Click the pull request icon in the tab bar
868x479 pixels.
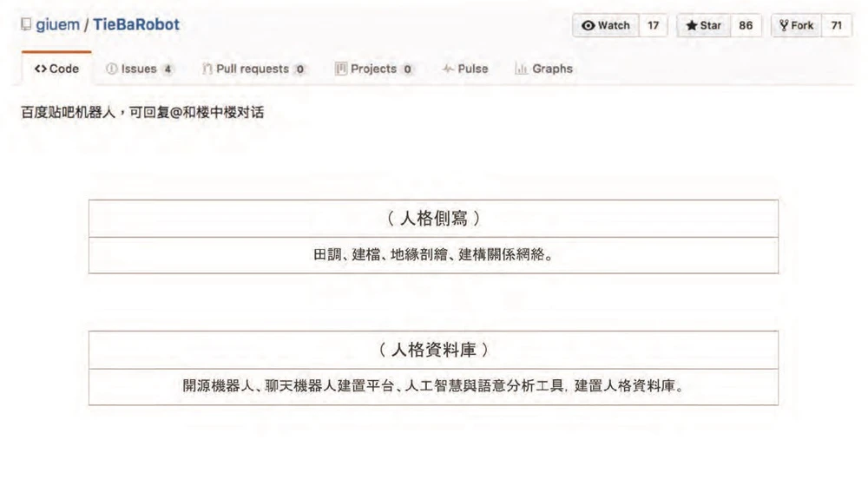click(x=207, y=69)
